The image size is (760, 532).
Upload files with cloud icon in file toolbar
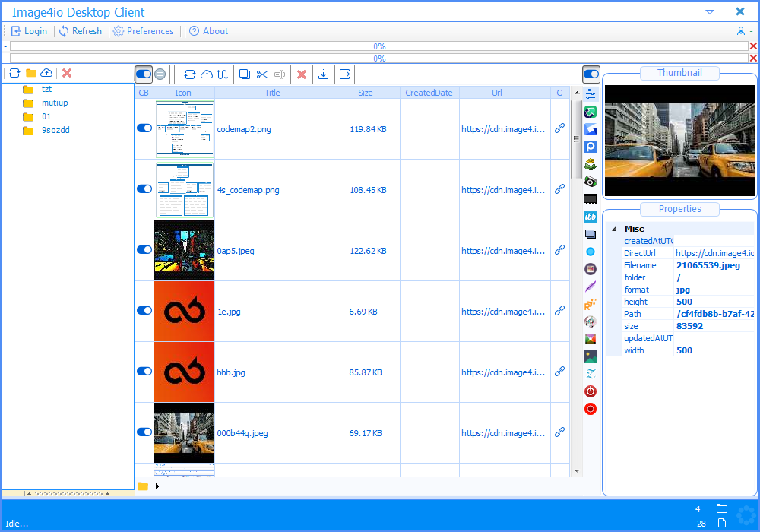[x=207, y=74]
